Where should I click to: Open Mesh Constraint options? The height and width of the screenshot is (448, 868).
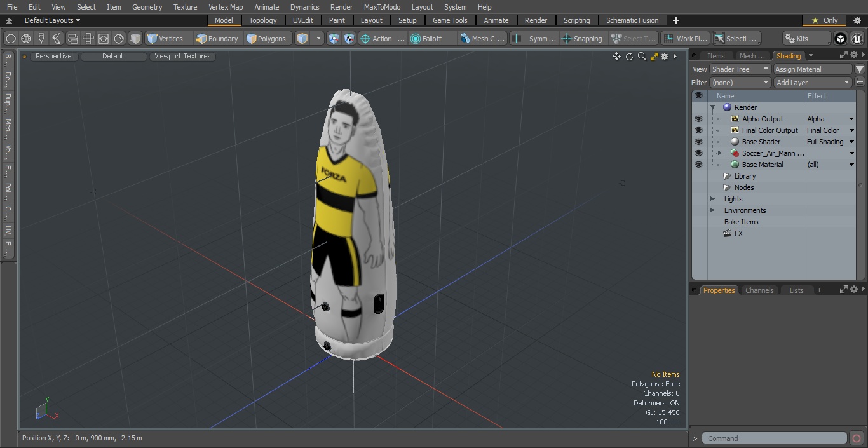point(483,39)
